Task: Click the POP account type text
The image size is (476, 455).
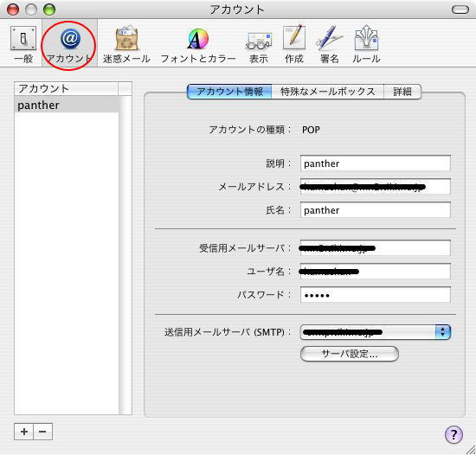Action: coord(311,130)
